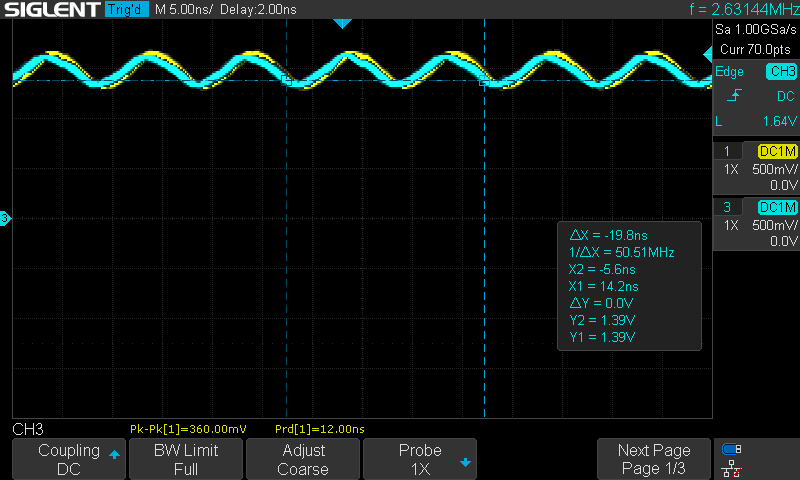The image size is (800, 480).
Task: Click the cursor measurement info box
Action: click(629, 285)
